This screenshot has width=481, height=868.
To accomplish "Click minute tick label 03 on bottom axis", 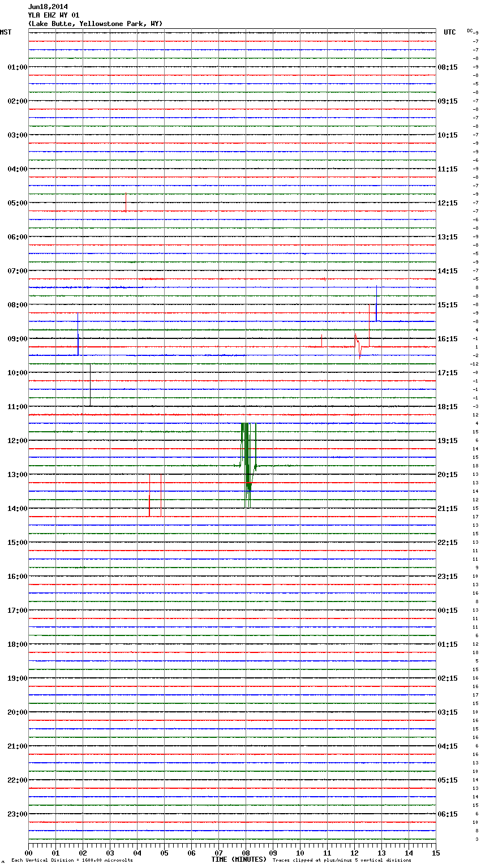I will tap(110, 853).
